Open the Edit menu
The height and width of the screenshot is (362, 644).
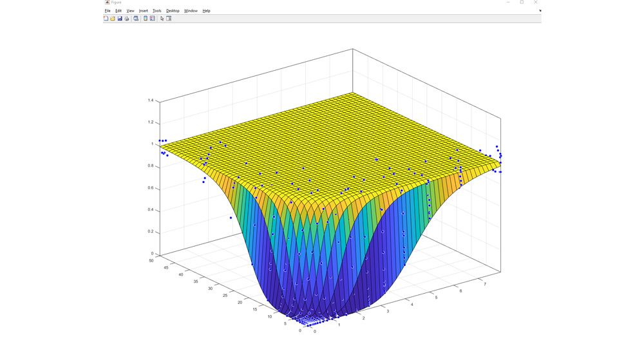tap(118, 11)
